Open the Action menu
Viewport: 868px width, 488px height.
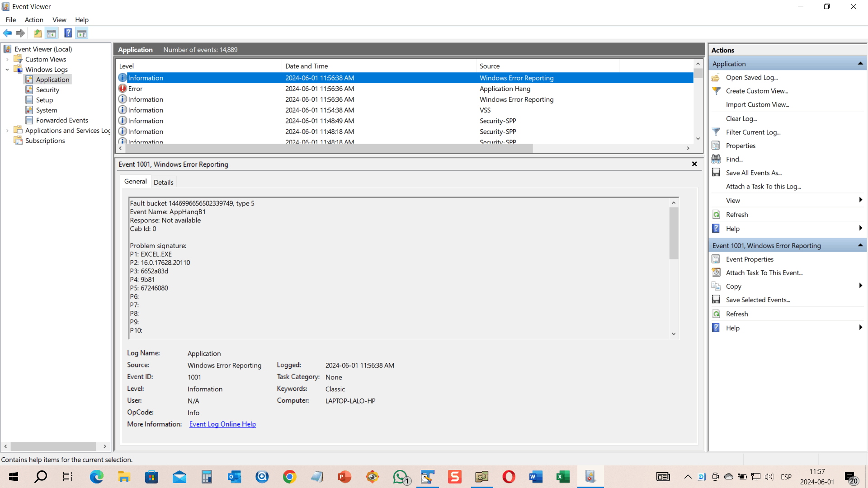[x=34, y=20]
